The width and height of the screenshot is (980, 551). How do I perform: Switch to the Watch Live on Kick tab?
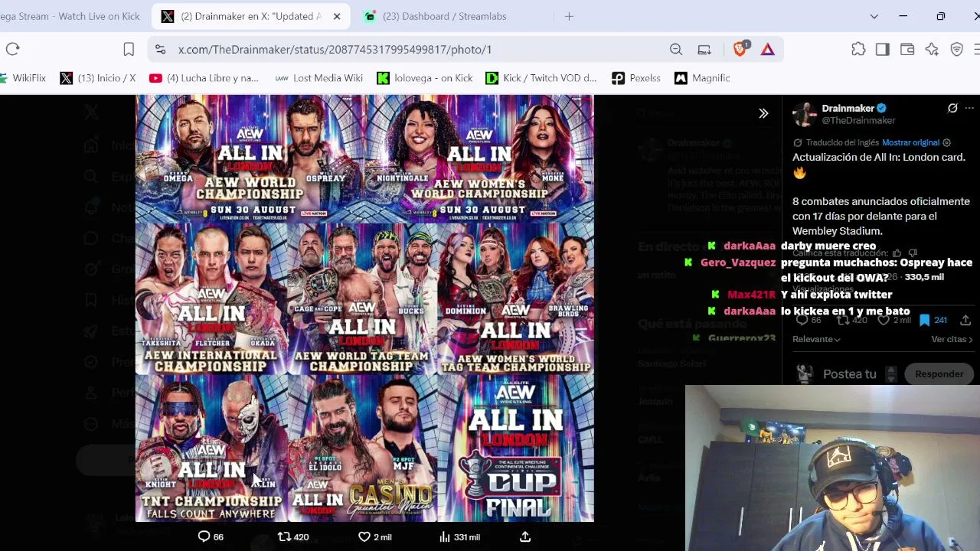click(x=70, y=16)
